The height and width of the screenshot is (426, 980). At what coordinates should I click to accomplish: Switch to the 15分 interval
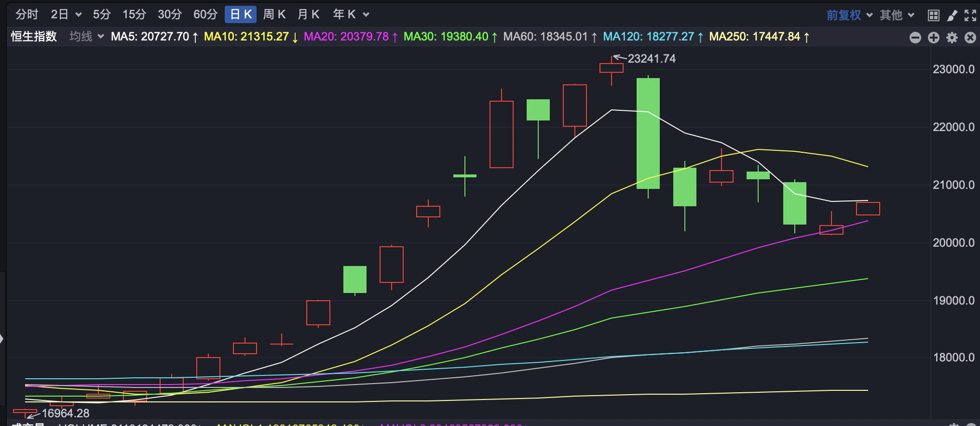click(134, 14)
